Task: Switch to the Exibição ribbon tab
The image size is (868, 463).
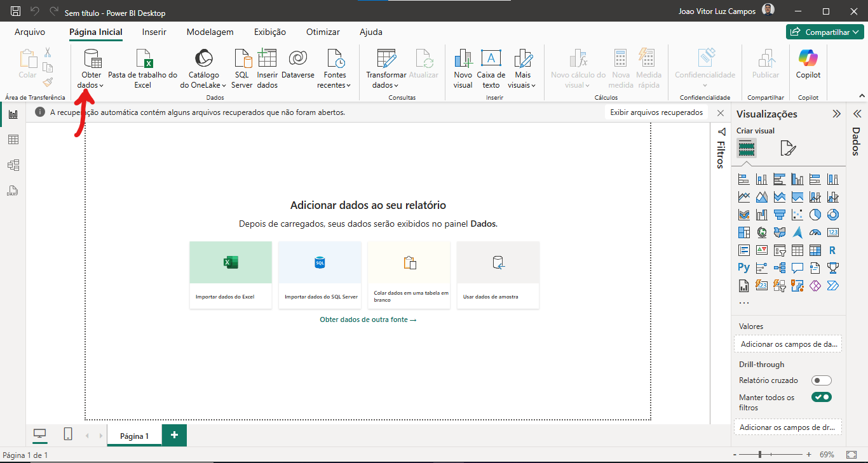Action: coord(270,32)
